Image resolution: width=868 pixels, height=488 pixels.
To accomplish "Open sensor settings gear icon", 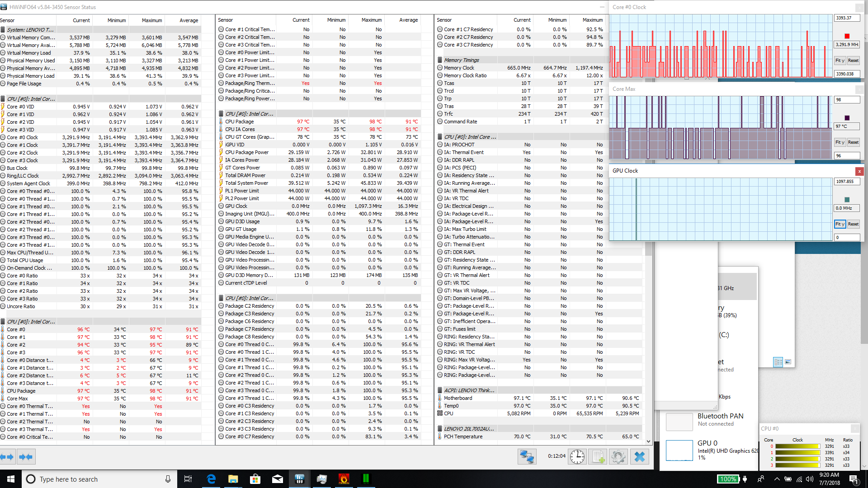I will [x=618, y=457].
